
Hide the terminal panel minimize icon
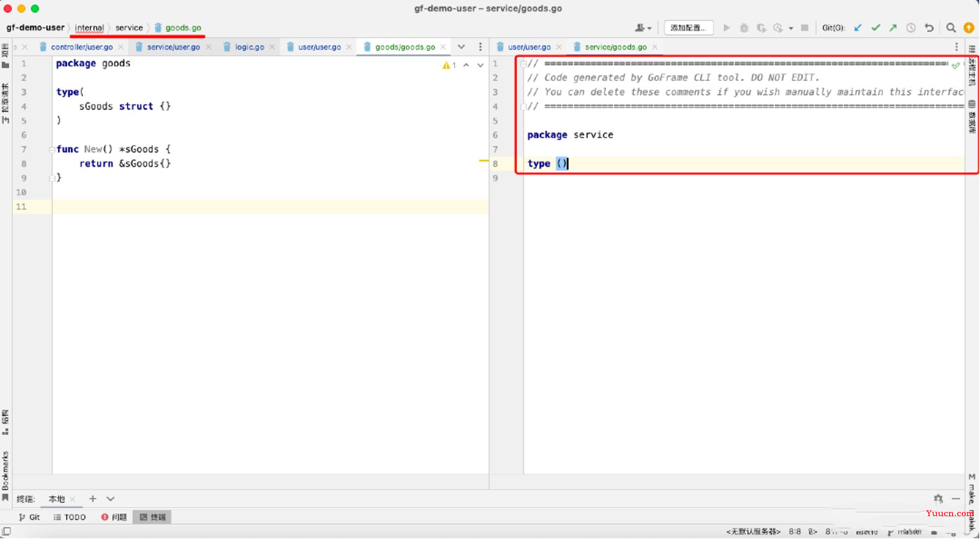point(955,499)
